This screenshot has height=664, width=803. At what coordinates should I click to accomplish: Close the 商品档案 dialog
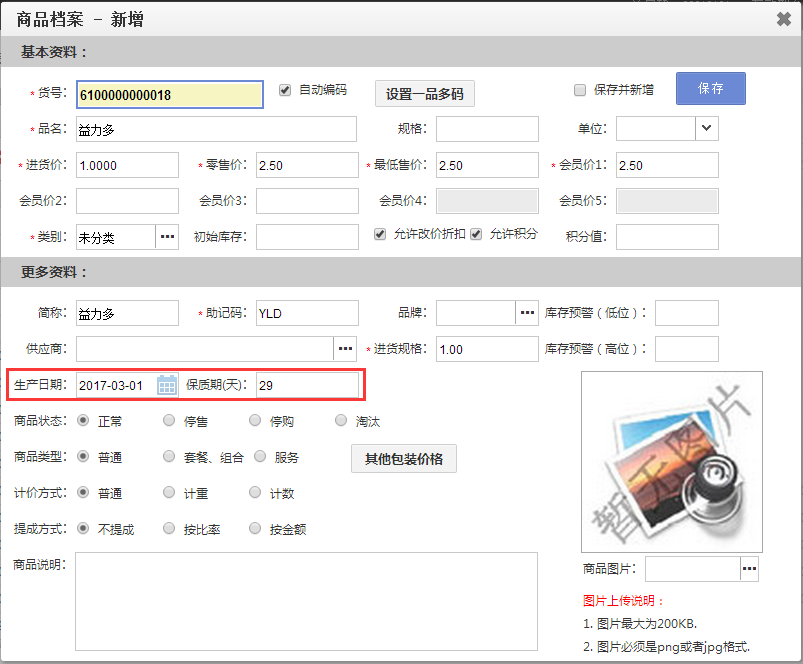783,18
